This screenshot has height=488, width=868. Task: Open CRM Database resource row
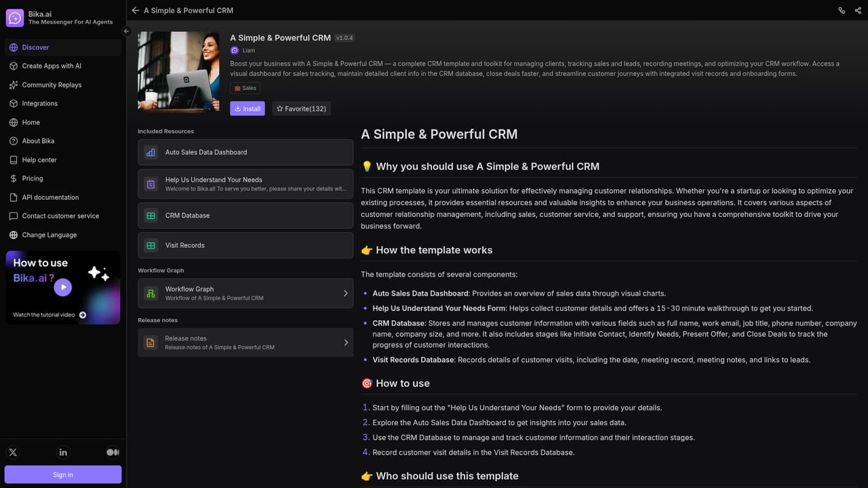pos(245,216)
